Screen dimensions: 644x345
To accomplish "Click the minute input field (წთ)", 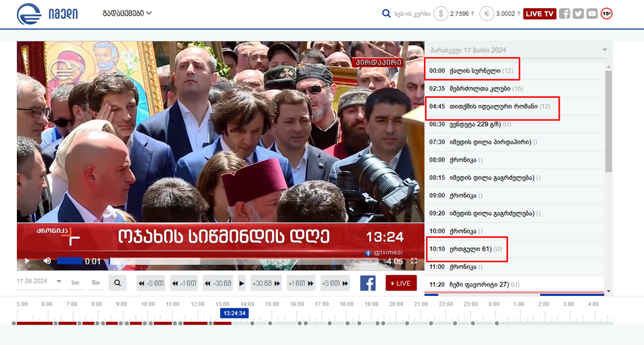I will tap(96, 283).
